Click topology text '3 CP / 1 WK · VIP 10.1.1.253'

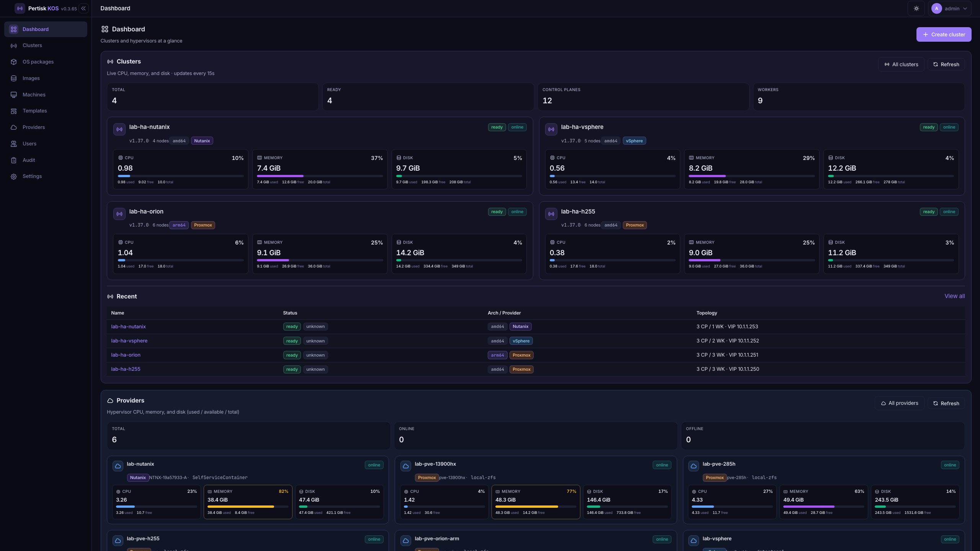[x=727, y=327]
